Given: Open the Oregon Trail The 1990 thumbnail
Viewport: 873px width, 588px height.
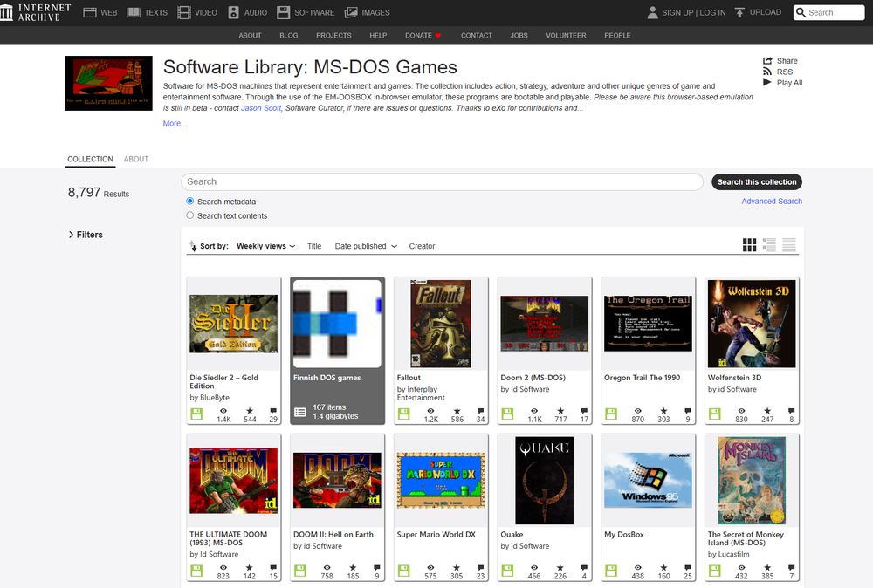Looking at the screenshot, I should tap(648, 323).
